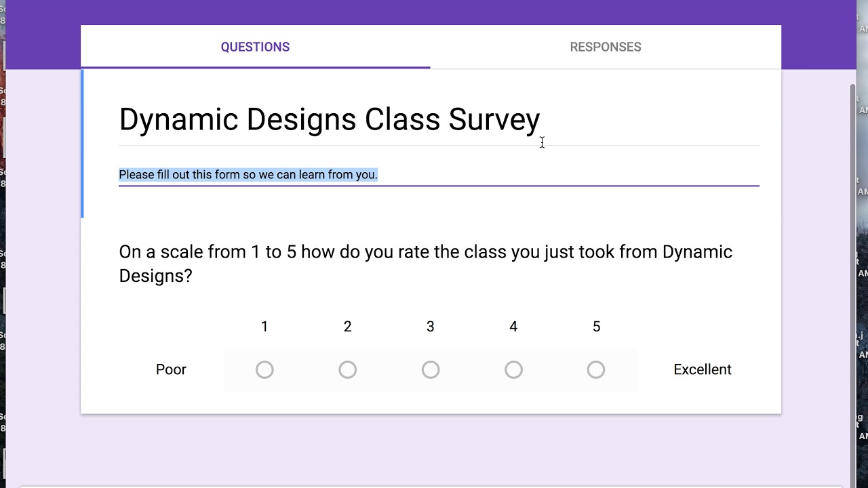The height and width of the screenshot is (488, 868).
Task: Click the "Excellent" scale label
Action: pyautogui.click(x=702, y=369)
